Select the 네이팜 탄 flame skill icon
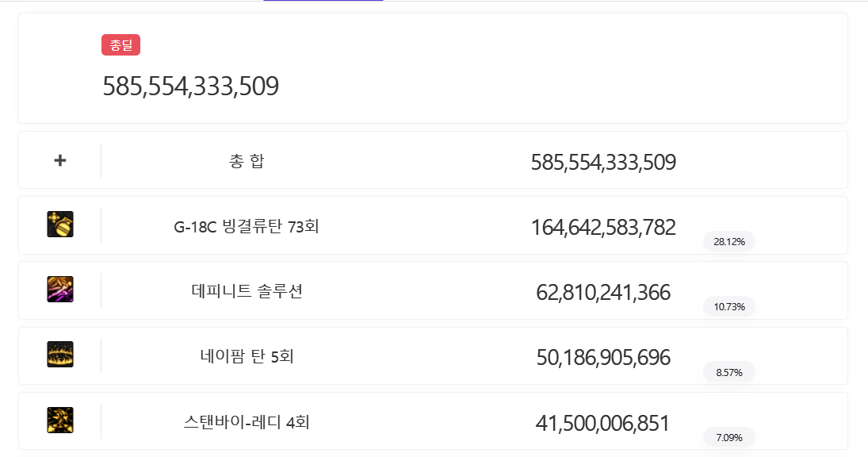 (60, 355)
